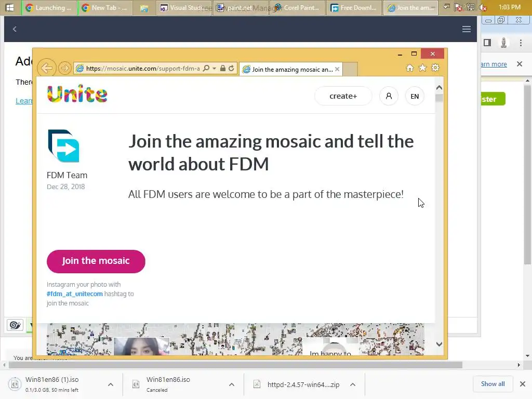
Task: Click the FDM Team logo image
Action: coord(64,146)
